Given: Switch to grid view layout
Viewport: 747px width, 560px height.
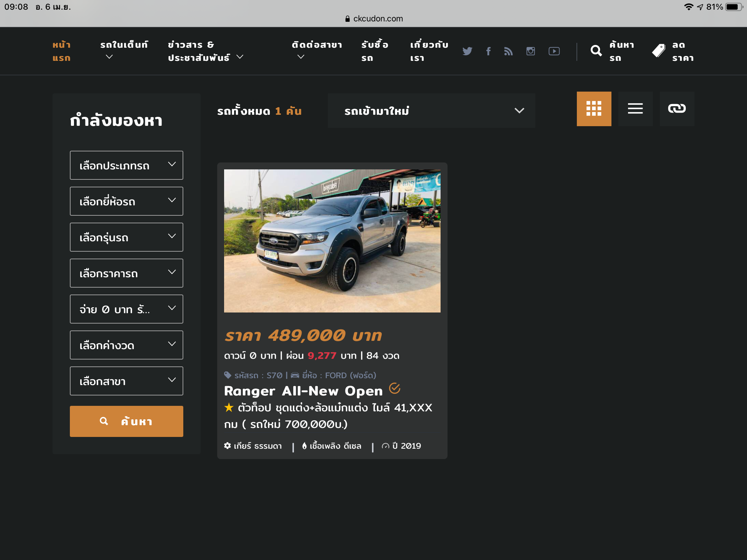Looking at the screenshot, I should click(594, 109).
